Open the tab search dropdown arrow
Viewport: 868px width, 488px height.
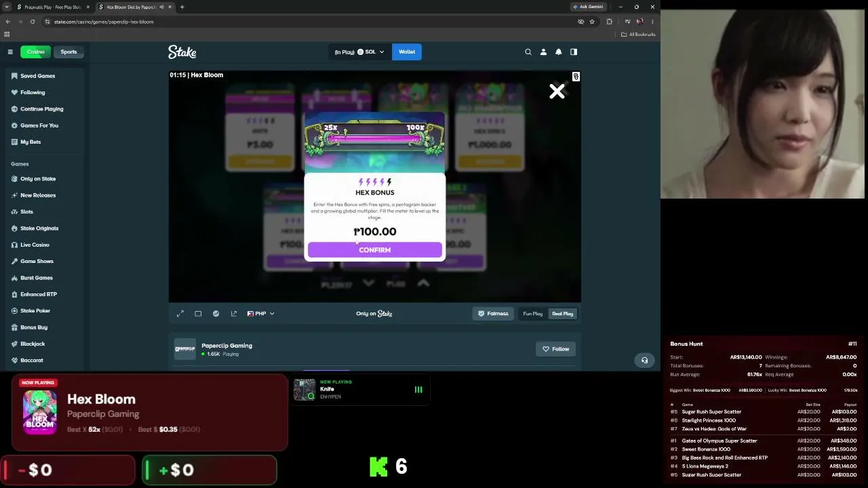point(6,7)
